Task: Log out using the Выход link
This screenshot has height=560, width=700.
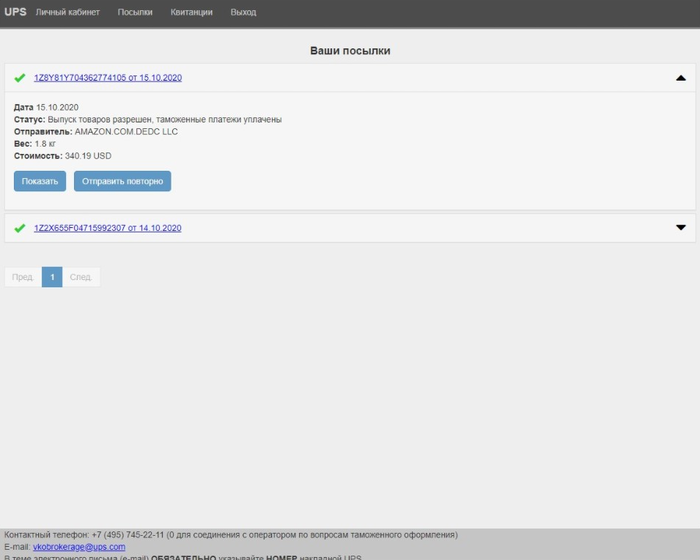Action: click(x=243, y=13)
